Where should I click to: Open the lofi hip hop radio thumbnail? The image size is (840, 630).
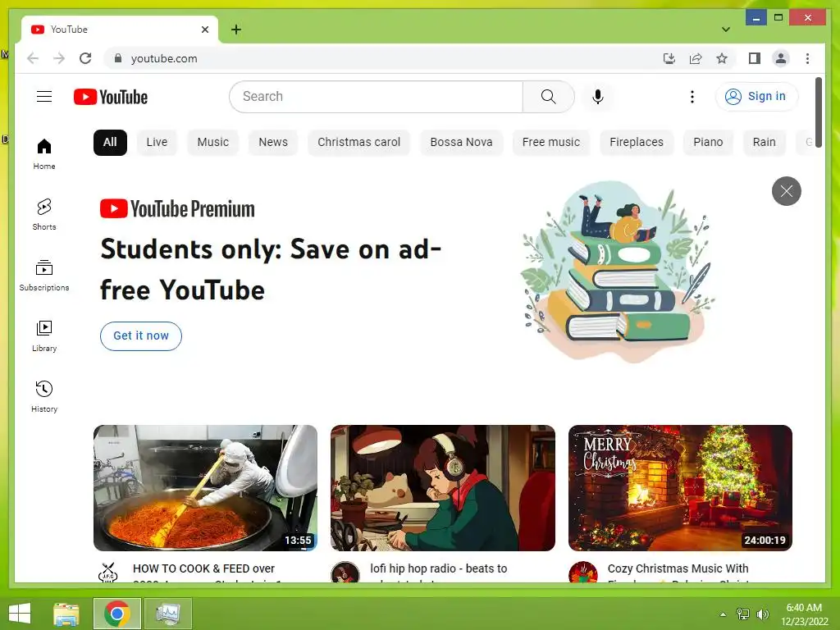coord(442,487)
